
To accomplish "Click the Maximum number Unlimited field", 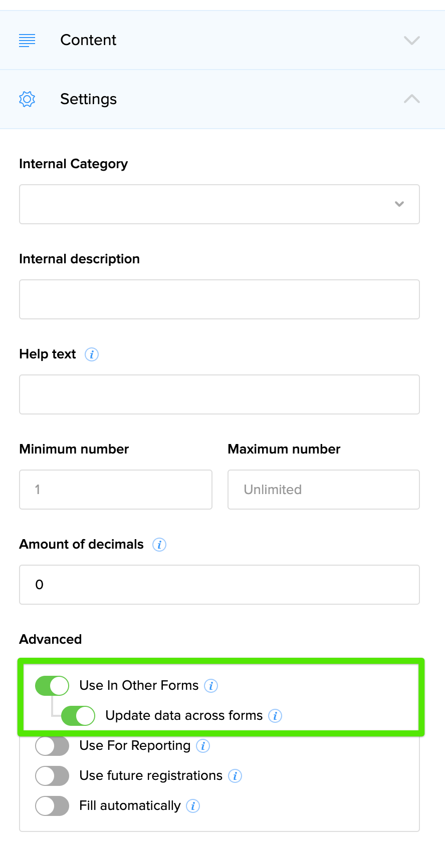I will [x=324, y=490].
